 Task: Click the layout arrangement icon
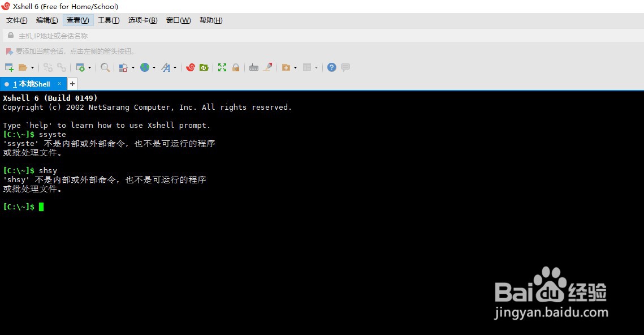(x=307, y=67)
